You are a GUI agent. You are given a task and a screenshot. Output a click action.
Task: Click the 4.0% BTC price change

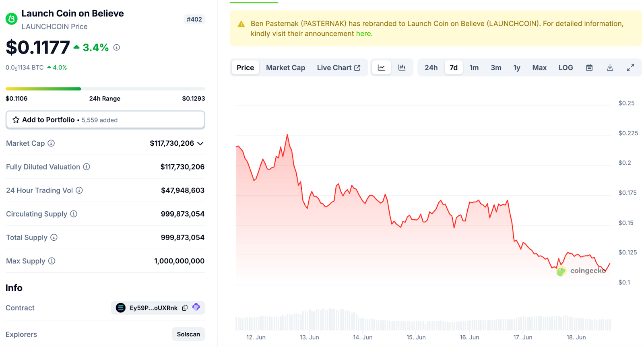point(57,68)
